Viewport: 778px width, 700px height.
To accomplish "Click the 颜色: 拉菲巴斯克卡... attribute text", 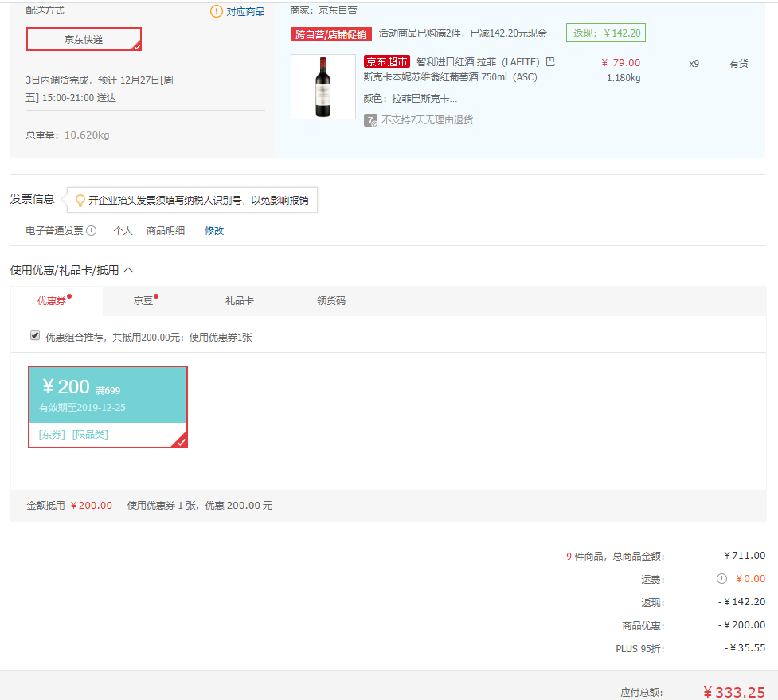I will (x=410, y=99).
